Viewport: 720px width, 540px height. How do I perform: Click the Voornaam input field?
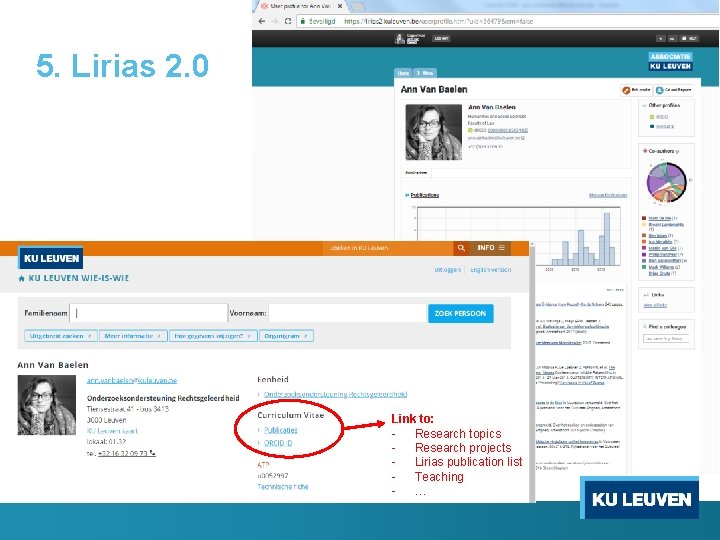[347, 313]
